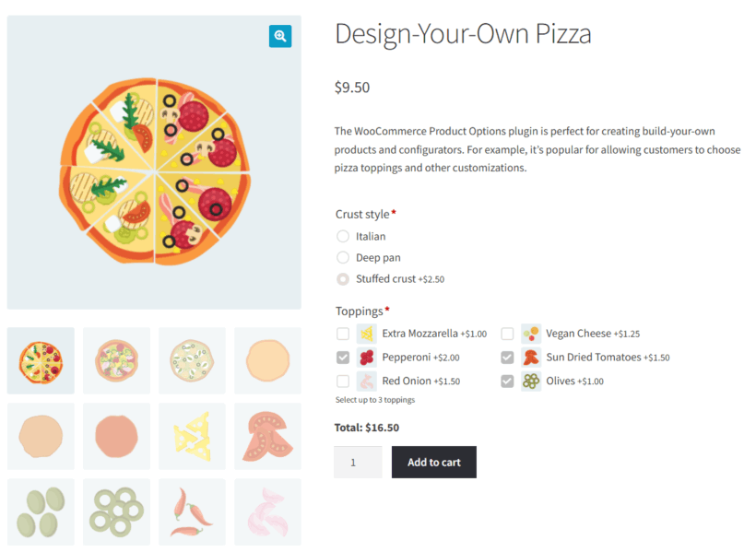756x552 pixels.
Task: Choose the Italian crust style
Action: [342, 236]
